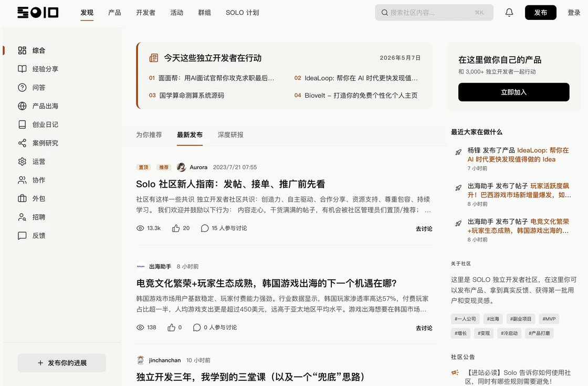Click the #一人公司 tag
Viewport: 588px width, 386px height.
[x=465, y=319]
